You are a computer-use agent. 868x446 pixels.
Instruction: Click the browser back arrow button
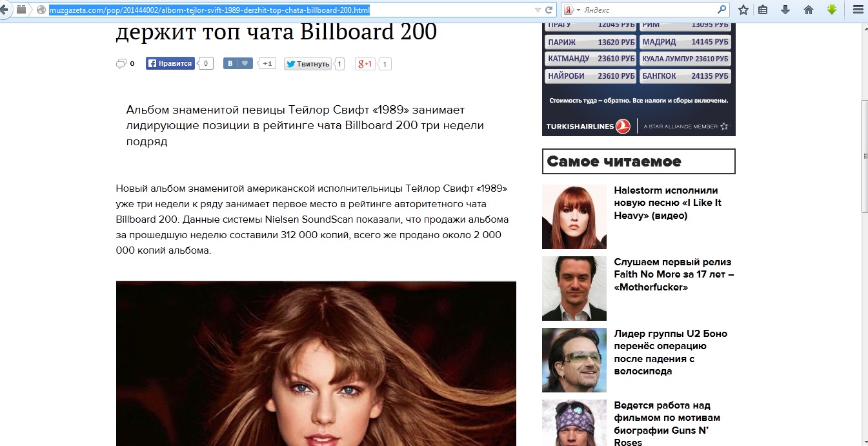pyautogui.click(x=5, y=10)
